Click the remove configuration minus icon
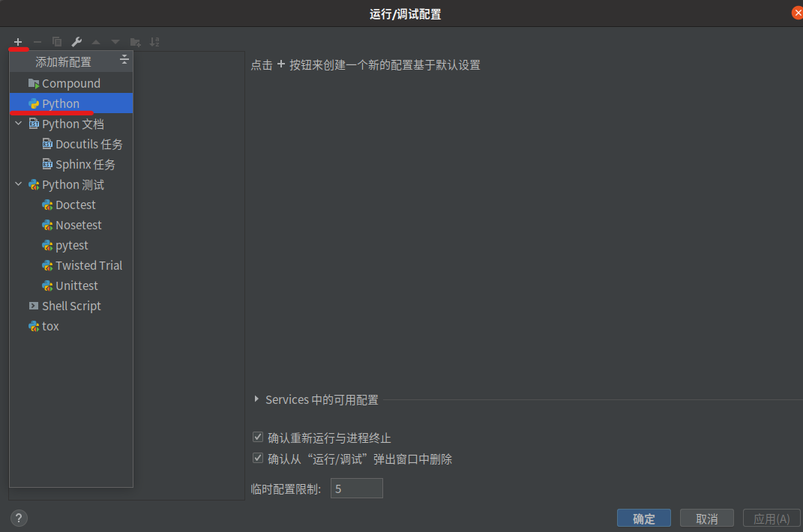 pos(37,42)
